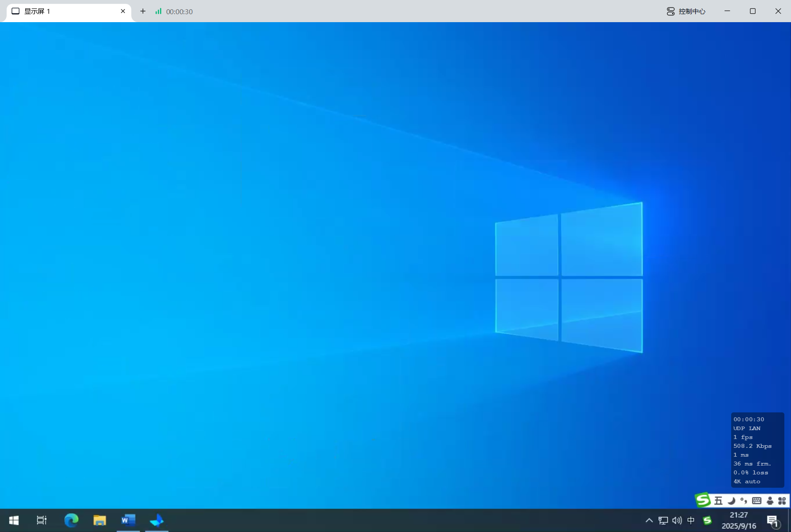Click the 0.0% loss stat
The width and height of the screenshot is (791, 532).
coord(751,473)
